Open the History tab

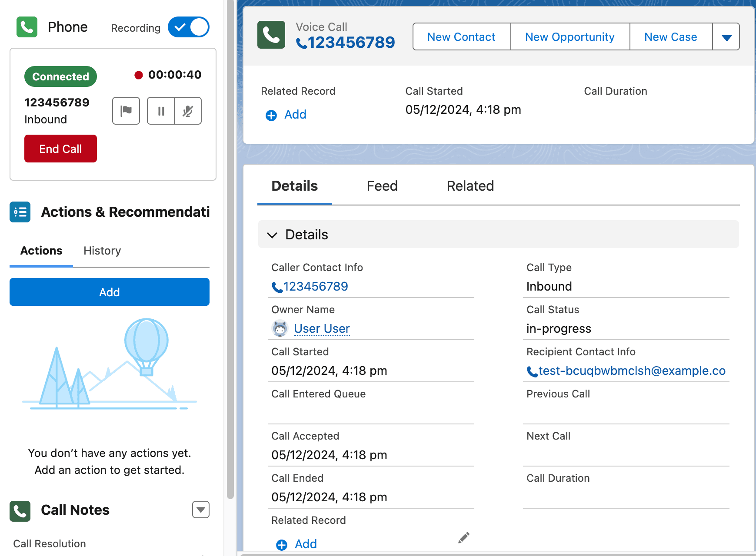click(102, 251)
